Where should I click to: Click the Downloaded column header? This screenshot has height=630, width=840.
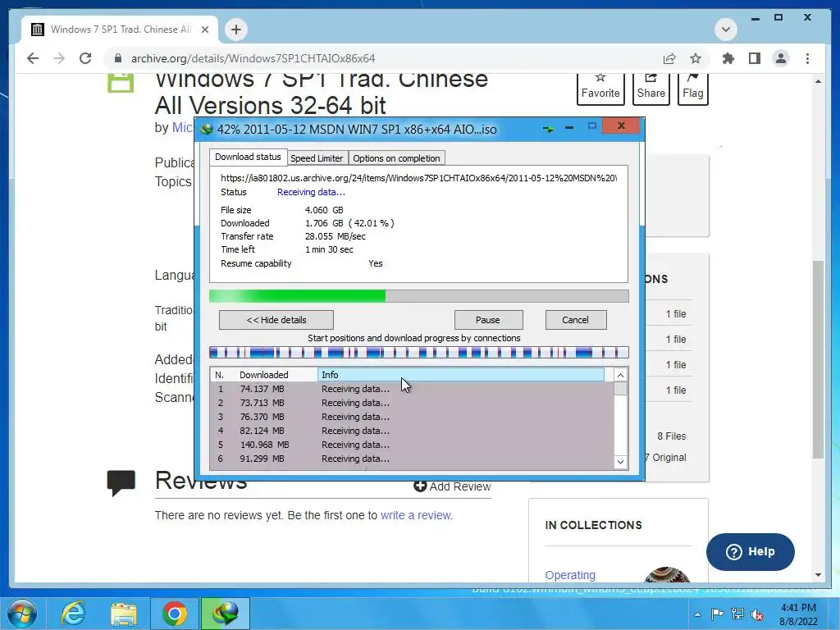pos(277,374)
